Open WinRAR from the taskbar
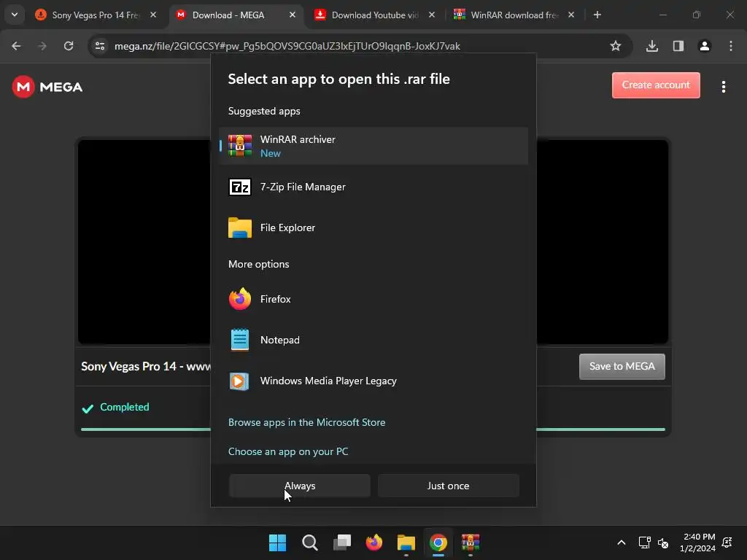Image resolution: width=747 pixels, height=560 pixels. [471, 542]
